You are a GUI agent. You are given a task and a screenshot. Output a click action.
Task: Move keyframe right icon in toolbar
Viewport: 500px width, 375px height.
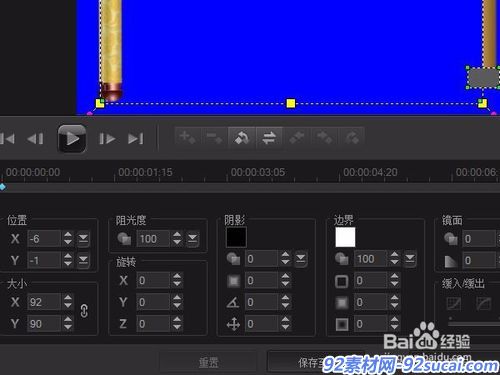[x=324, y=137]
